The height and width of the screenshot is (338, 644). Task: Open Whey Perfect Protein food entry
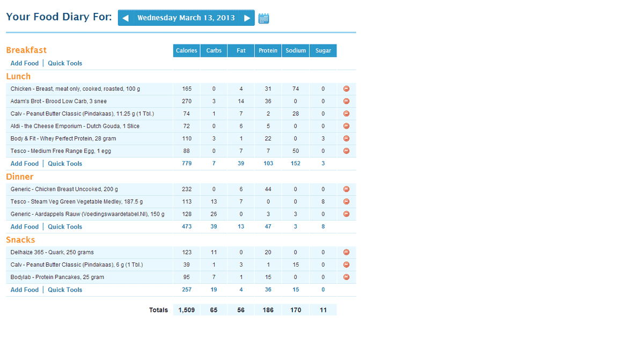[x=63, y=138]
